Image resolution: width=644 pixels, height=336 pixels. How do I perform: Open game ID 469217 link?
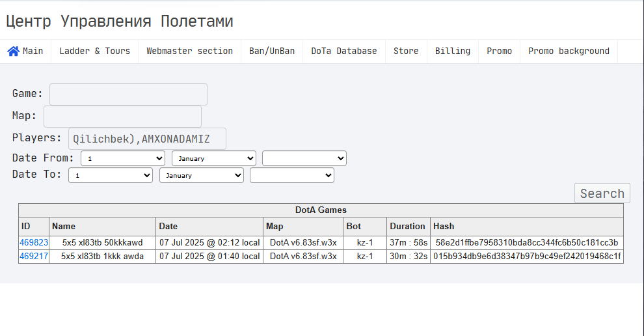34,256
